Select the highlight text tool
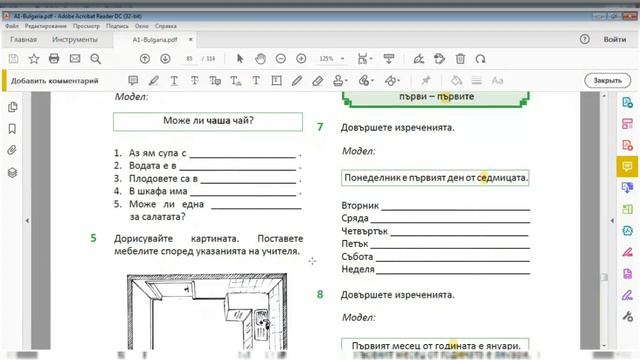The height and width of the screenshot is (360, 640). click(x=153, y=80)
